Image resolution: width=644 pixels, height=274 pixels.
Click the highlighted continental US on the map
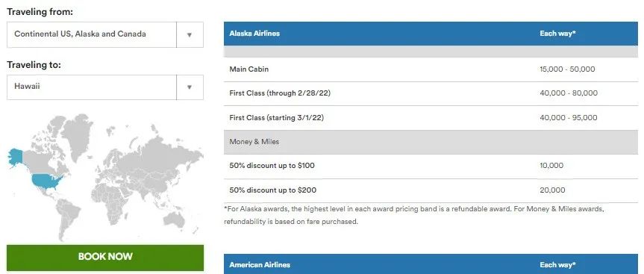(x=47, y=181)
